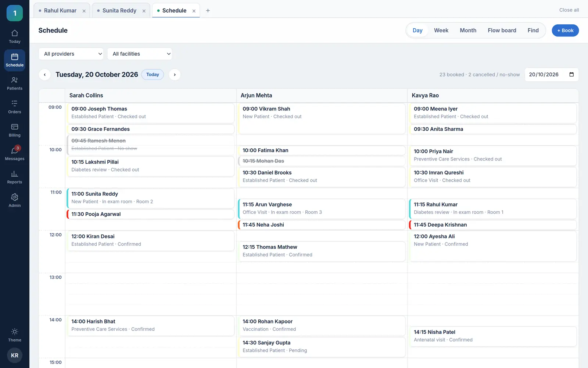Open 14:00 Harish Bhat appointment
The width and height of the screenshot is (588, 368).
[x=150, y=326]
